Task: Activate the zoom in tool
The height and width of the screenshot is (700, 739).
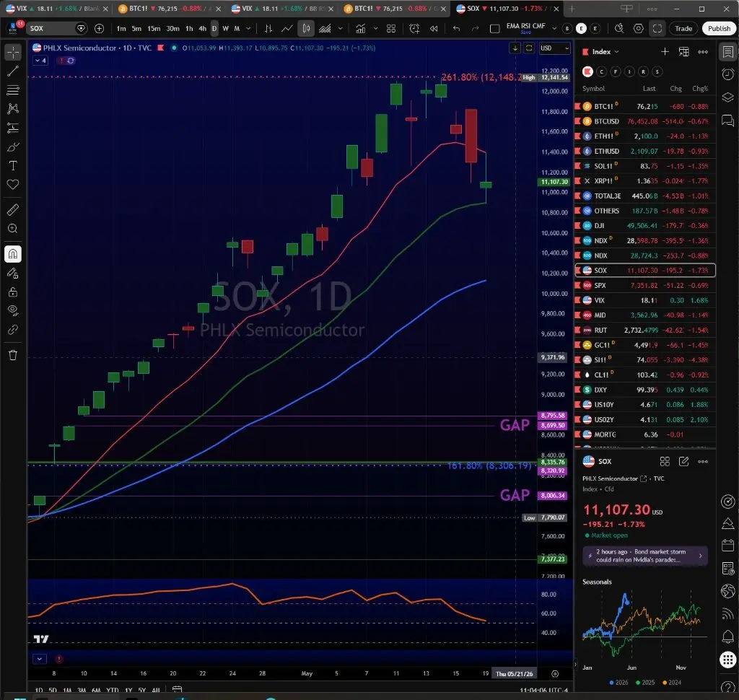Action: (13, 229)
